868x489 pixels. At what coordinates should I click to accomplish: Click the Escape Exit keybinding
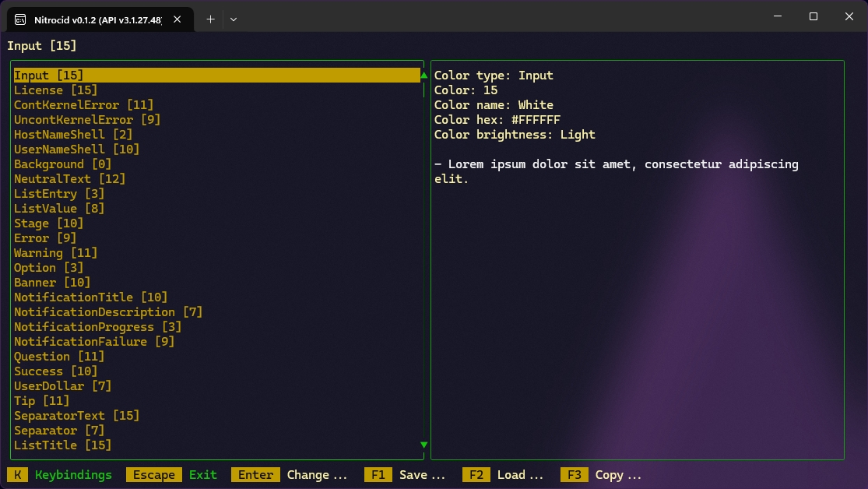(x=174, y=474)
